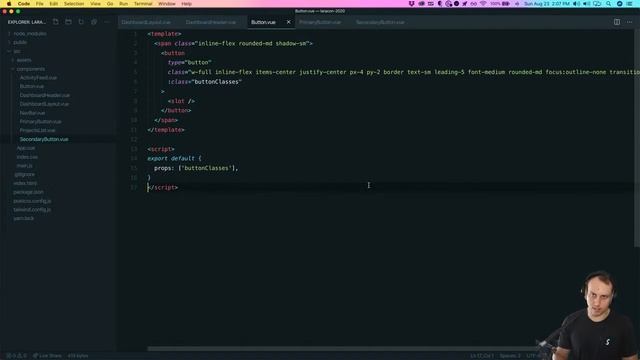This screenshot has height=360, width=640.
Task: Open postcss.config.js in the file tree
Action: tap(32, 201)
